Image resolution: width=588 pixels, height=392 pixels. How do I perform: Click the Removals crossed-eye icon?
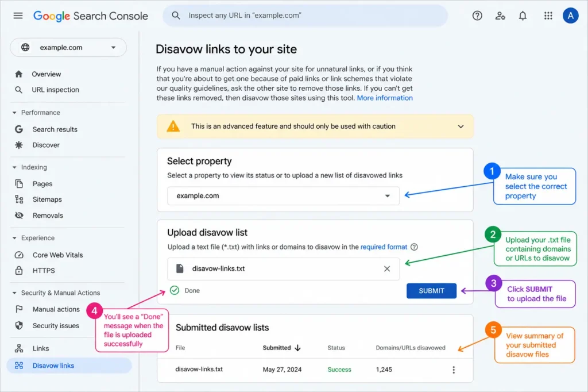pos(19,215)
